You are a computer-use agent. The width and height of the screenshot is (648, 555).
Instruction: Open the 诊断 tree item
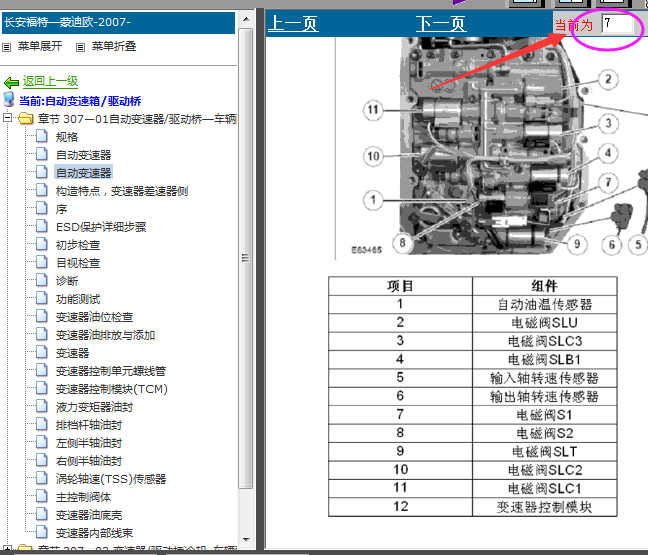pos(67,281)
